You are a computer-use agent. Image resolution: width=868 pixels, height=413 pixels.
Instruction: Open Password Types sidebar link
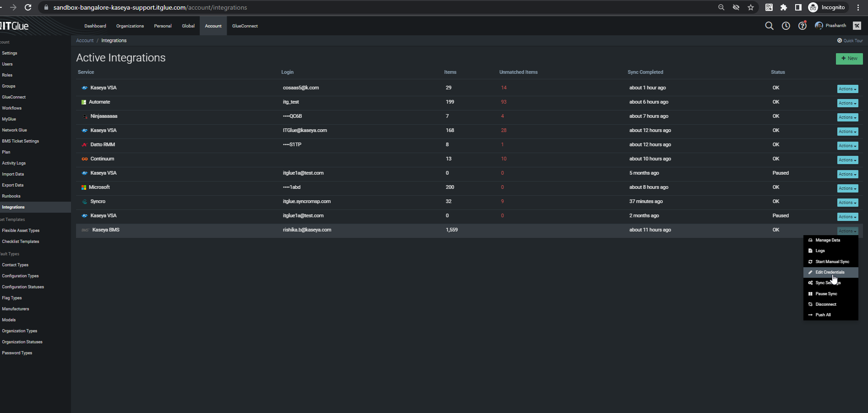17,353
